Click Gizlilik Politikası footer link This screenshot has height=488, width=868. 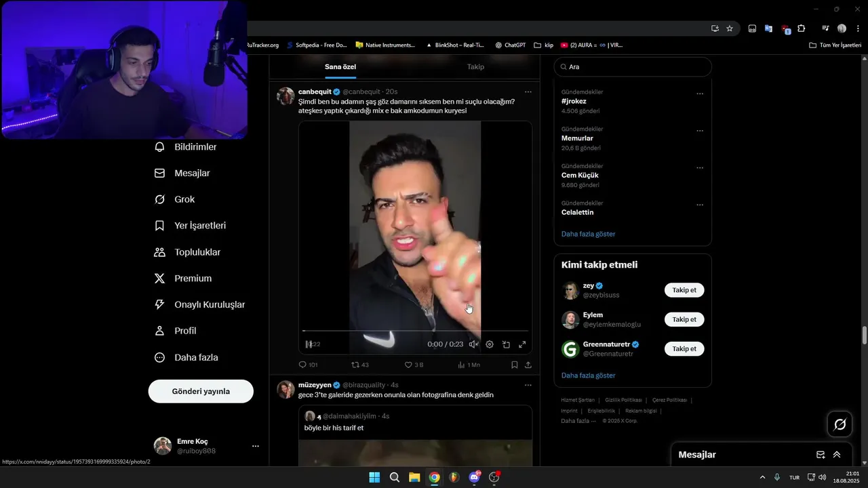pyautogui.click(x=623, y=400)
